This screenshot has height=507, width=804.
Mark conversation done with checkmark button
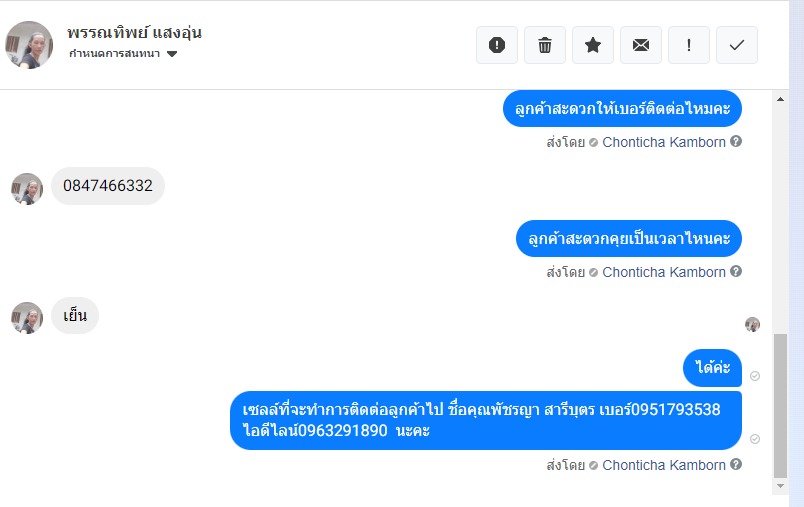tap(737, 45)
